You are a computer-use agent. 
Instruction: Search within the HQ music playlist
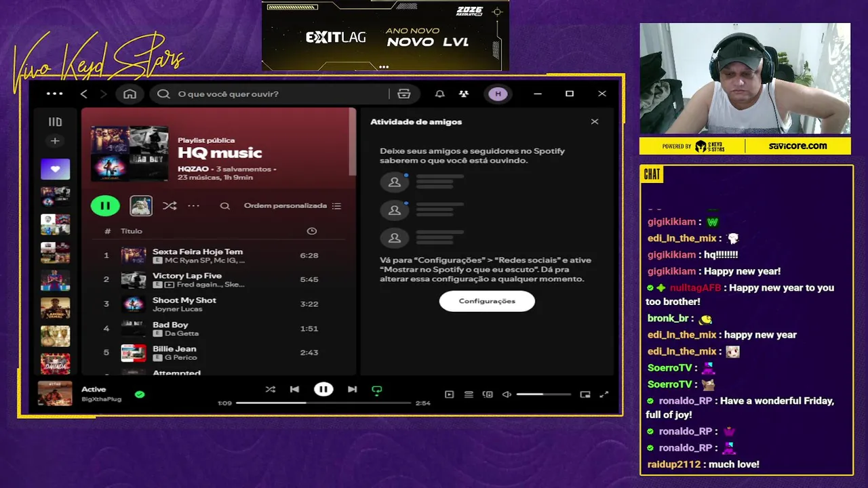pos(224,206)
